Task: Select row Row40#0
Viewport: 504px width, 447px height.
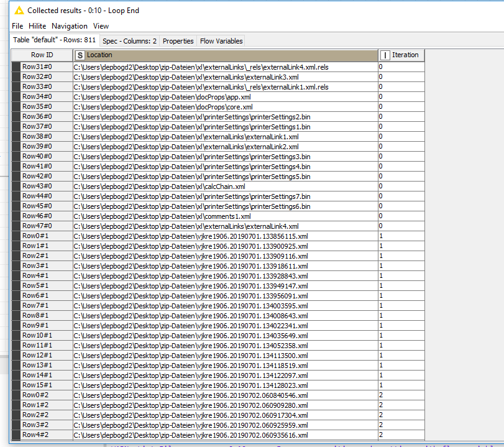Action: [42, 156]
